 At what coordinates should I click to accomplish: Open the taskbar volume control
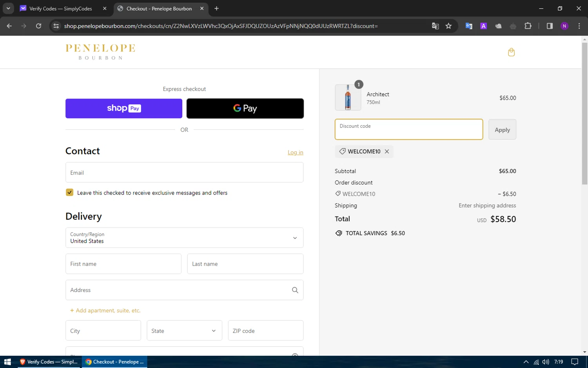coord(546,362)
